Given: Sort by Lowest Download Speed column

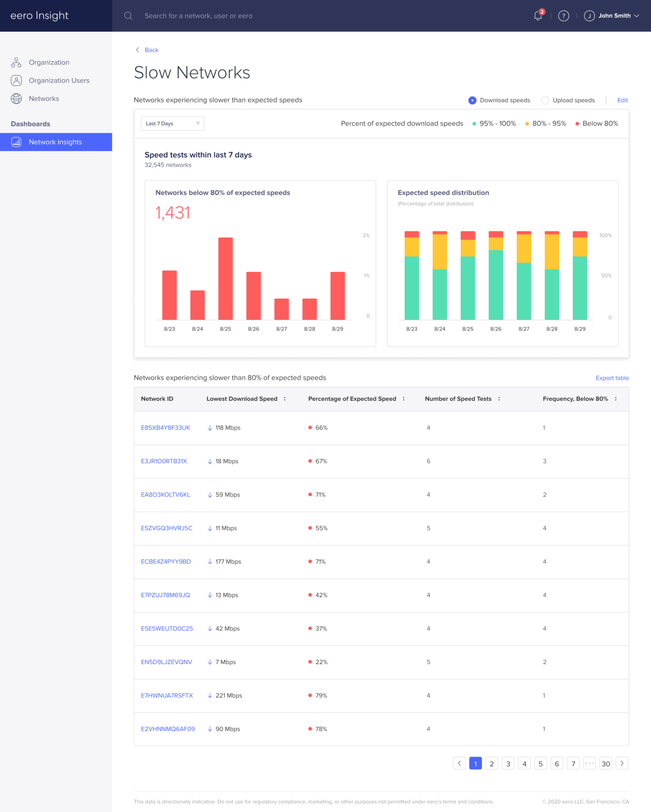Looking at the screenshot, I should pyautogui.click(x=284, y=399).
